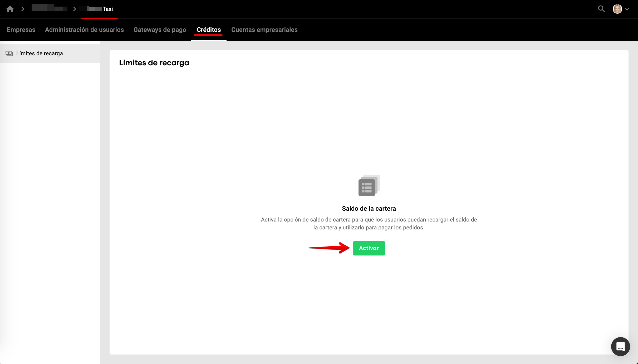Click first breadcrumb chevron arrow
The image size is (638, 364).
pyautogui.click(x=23, y=9)
